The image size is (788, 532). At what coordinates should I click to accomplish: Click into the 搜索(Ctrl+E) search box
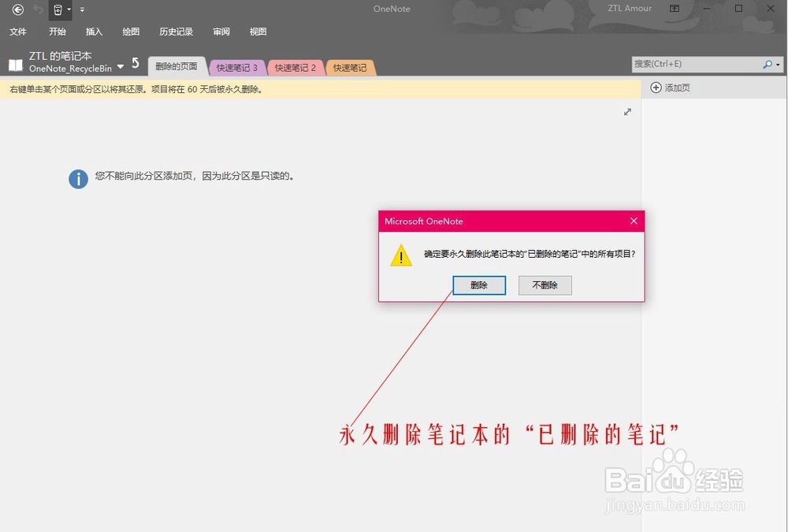click(696, 64)
